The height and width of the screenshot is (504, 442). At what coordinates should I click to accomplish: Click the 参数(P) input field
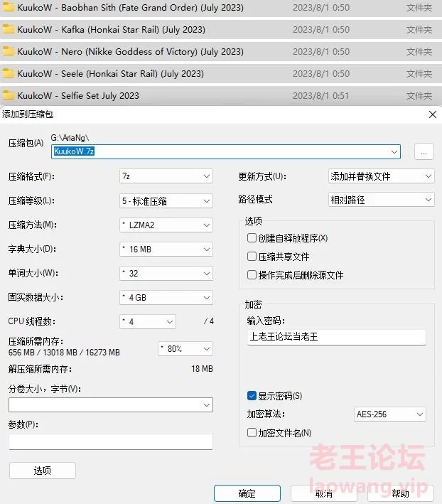111,442
